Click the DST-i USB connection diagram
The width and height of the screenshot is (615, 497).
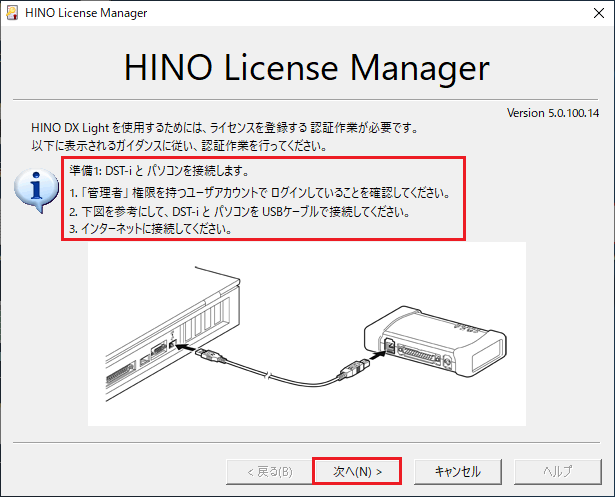click(307, 334)
